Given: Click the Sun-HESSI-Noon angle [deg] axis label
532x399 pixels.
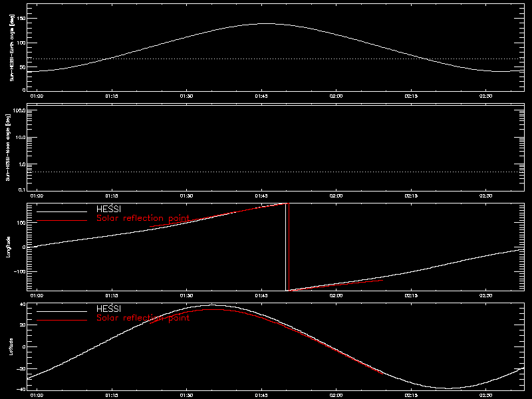Looking at the screenshot, I should [x=8, y=147].
